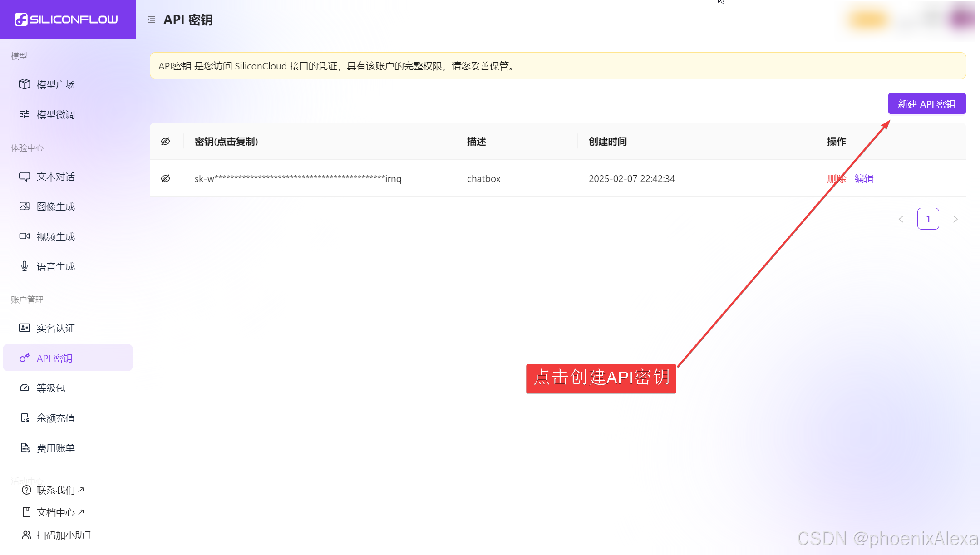Go to the previous page with the left chevron
The width and height of the screenshot is (980, 555).
901,219
